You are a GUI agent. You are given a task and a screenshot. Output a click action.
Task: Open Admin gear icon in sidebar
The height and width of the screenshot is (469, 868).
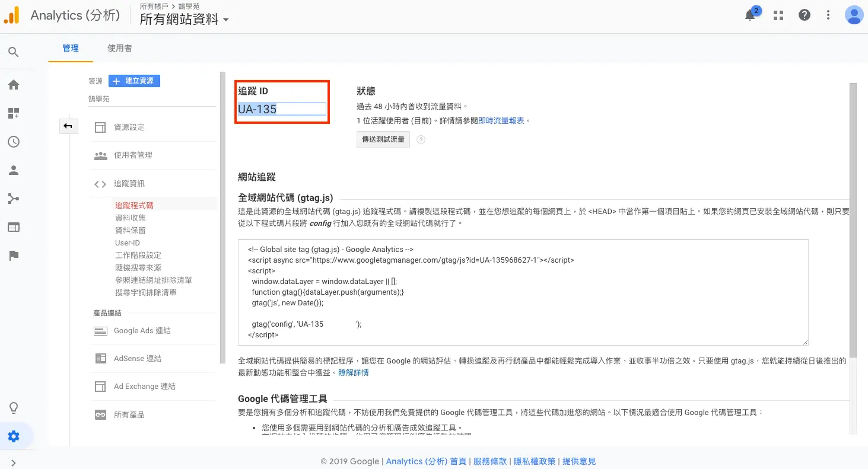(13, 437)
